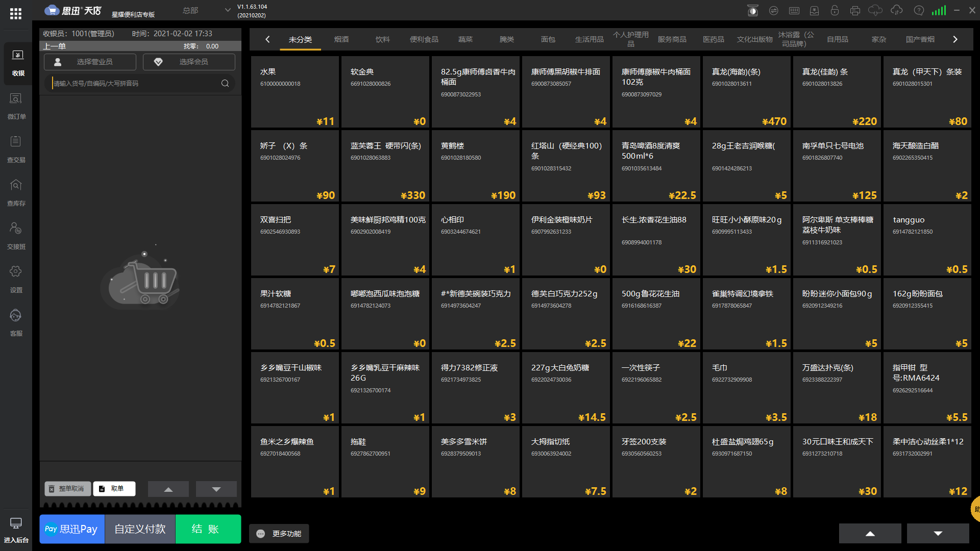Switch to the 便利食品 category tab
The height and width of the screenshot is (551, 980).
pos(424,39)
